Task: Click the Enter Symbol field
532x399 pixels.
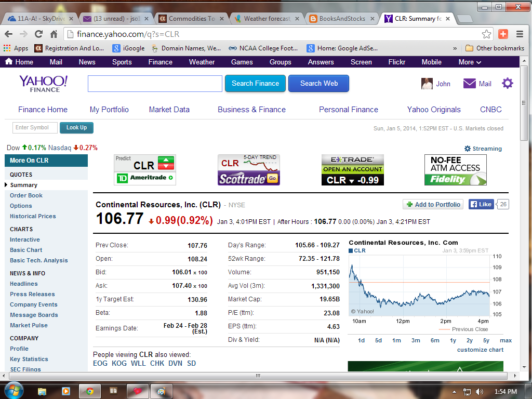Action: (35, 128)
